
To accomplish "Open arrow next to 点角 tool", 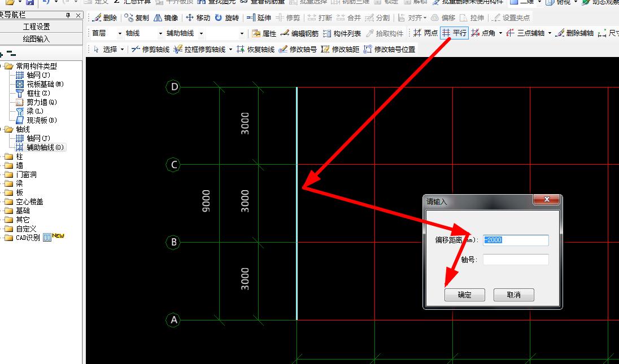I will pyautogui.click(x=500, y=33).
